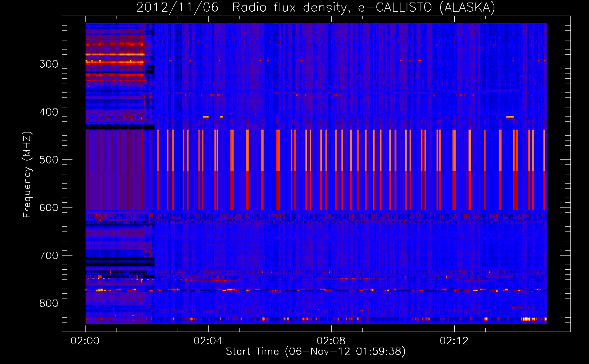The image size is (589, 364).
Task: Click the 600 frequency tick label
Action: (x=49, y=208)
